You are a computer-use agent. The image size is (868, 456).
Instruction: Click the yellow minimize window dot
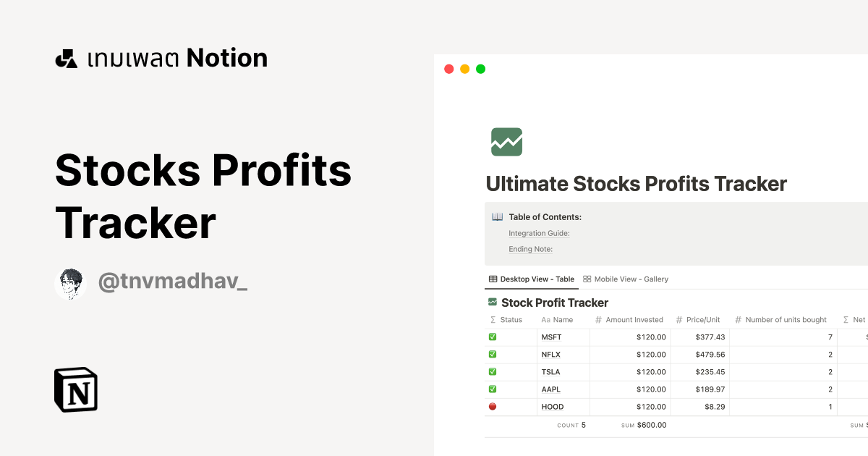click(x=464, y=69)
